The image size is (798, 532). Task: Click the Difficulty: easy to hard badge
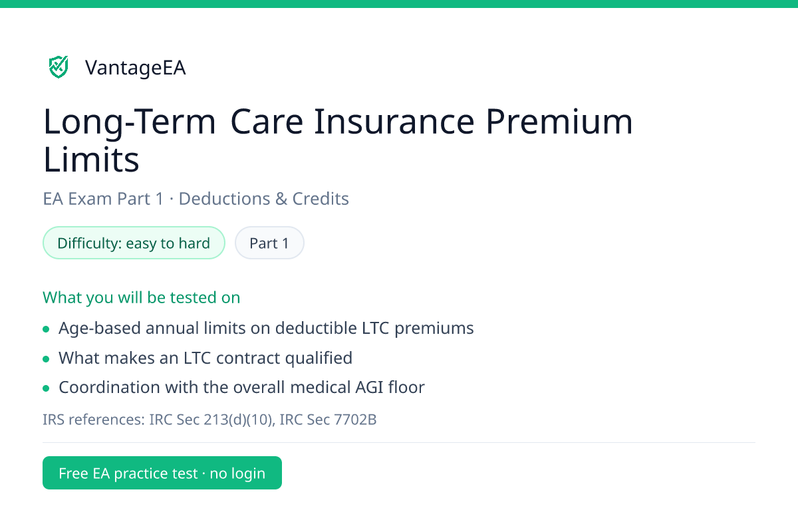[134, 243]
